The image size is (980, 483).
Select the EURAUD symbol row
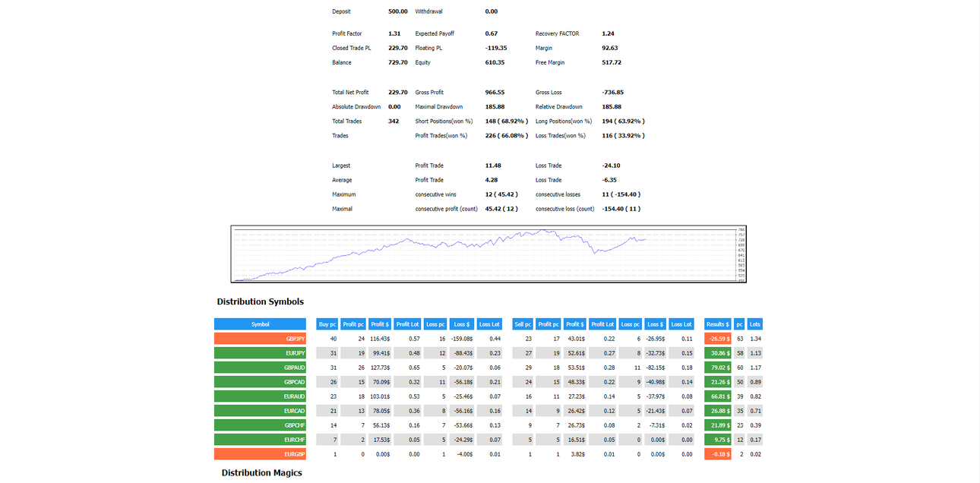click(260, 396)
